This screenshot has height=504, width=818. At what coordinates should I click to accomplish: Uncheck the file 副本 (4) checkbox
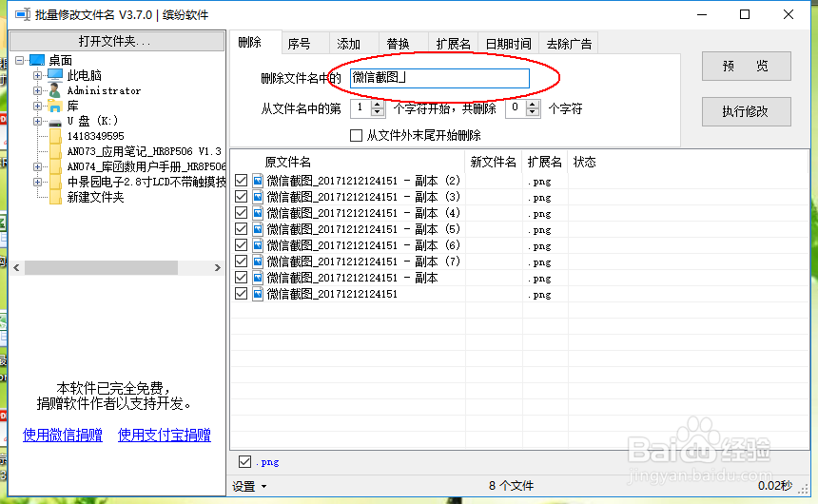tap(241, 213)
